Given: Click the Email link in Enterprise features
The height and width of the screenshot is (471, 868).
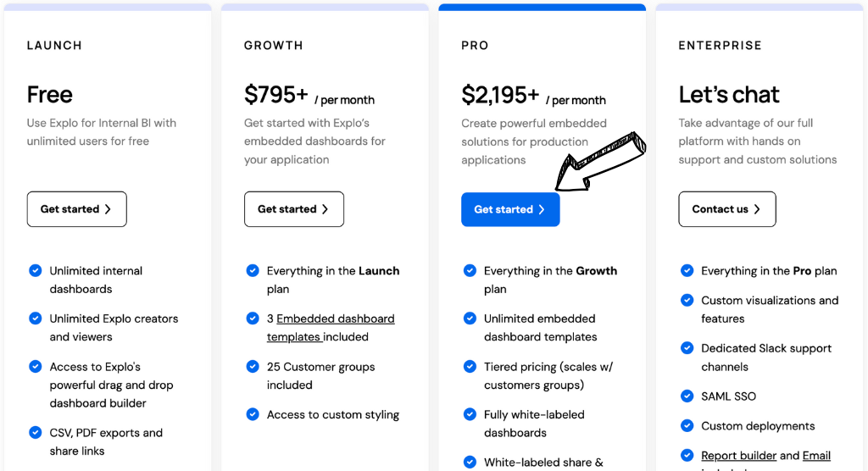Looking at the screenshot, I should point(816,456).
